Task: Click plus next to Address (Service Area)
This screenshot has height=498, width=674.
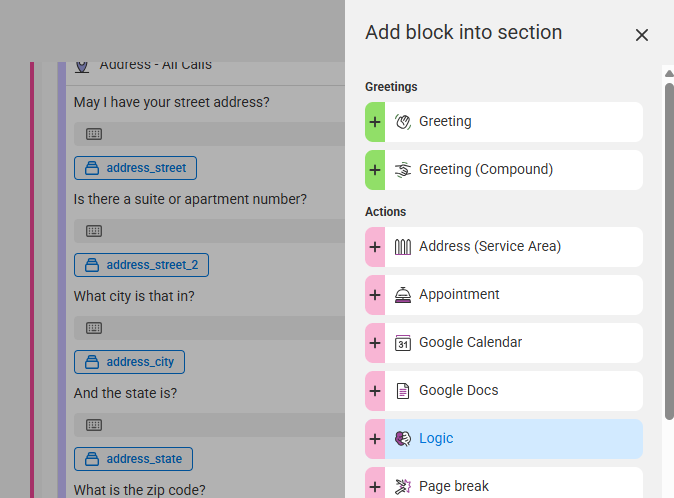Action: point(375,247)
